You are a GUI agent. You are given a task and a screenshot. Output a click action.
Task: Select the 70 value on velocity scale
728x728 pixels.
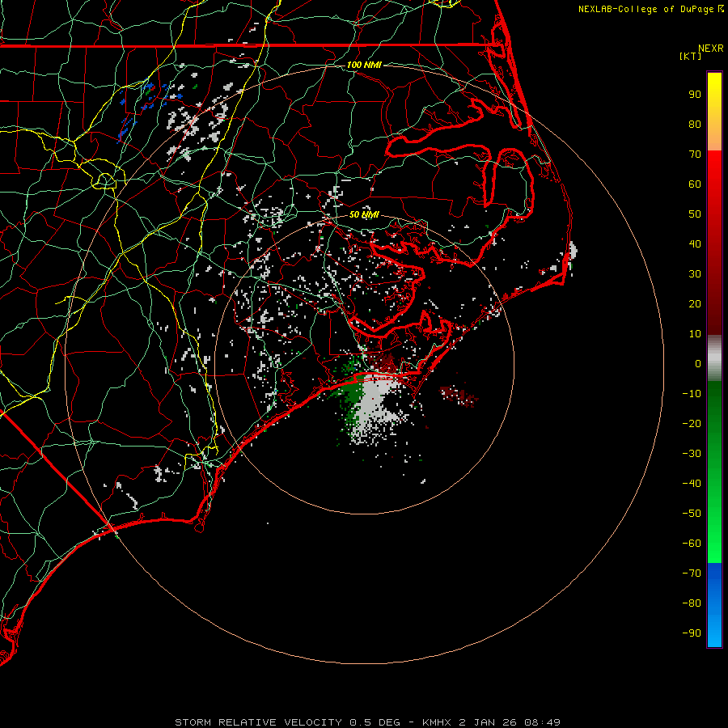[695, 154]
